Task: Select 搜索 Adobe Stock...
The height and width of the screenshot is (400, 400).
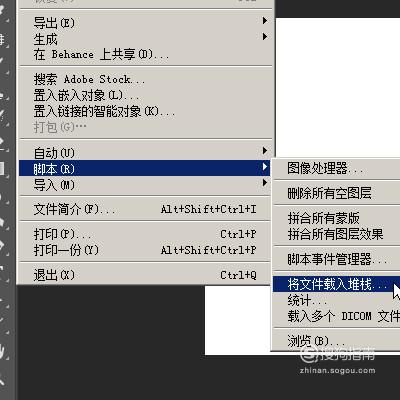Action: [145, 79]
